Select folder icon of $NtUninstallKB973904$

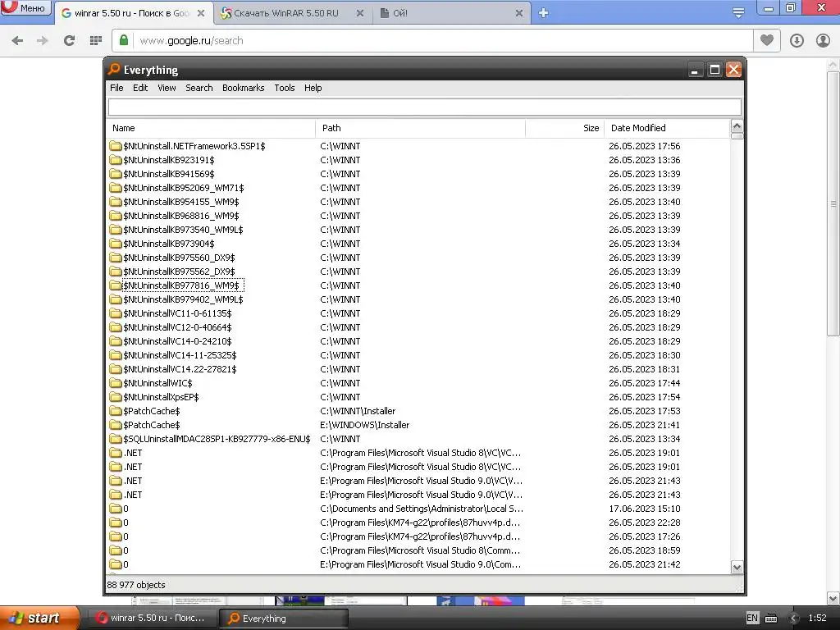[x=115, y=243]
